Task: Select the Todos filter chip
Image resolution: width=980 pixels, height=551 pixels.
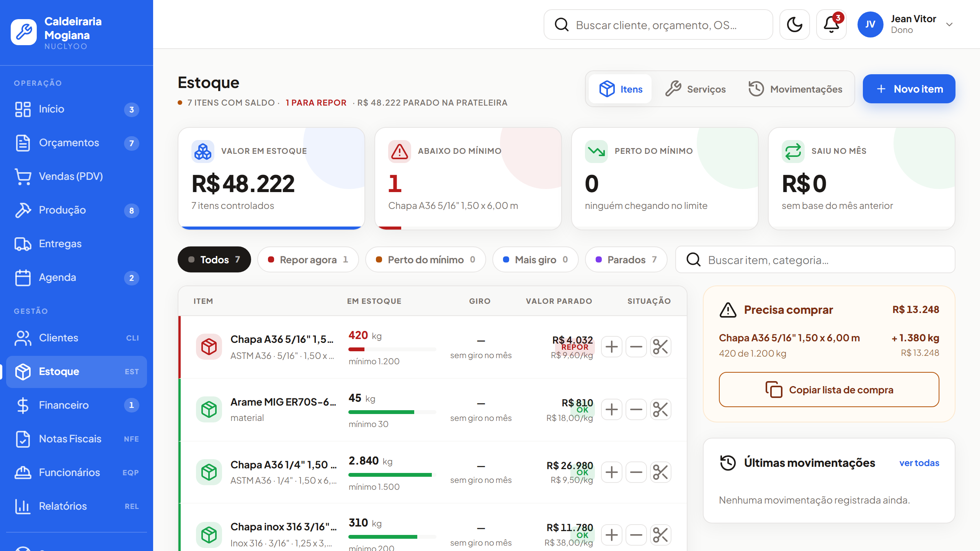Action: pyautogui.click(x=214, y=259)
